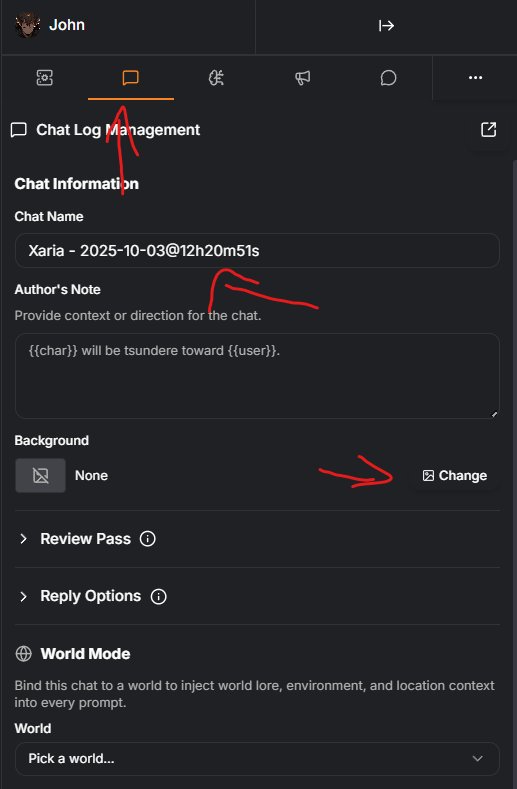
Task: Open the three-dots more menu
Action: coord(475,77)
